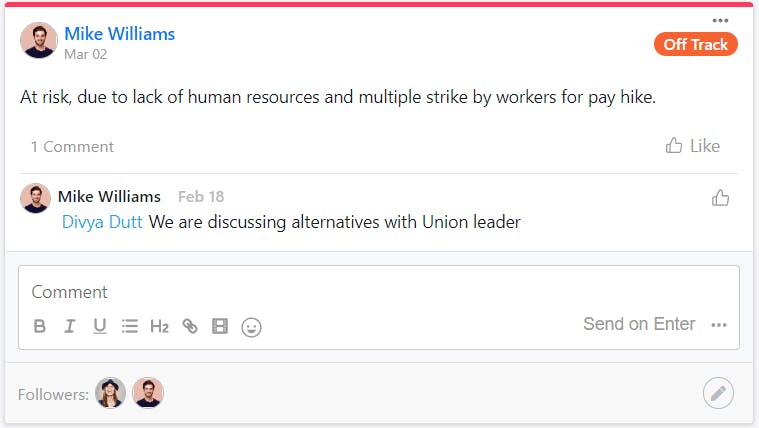The height and width of the screenshot is (428, 759).
Task: Click the Send on Enter option
Action: click(x=638, y=324)
